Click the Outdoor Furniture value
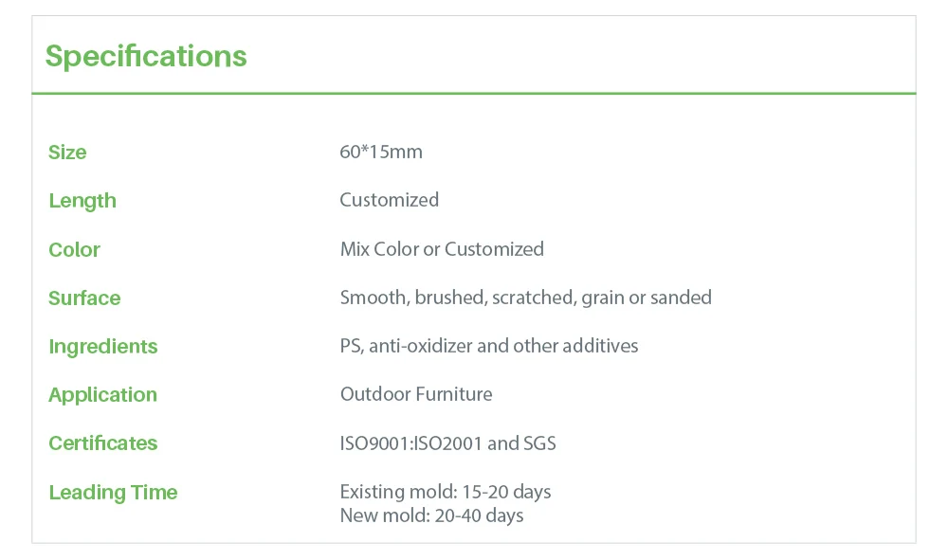Image resolution: width=948 pixels, height=560 pixels. click(416, 394)
